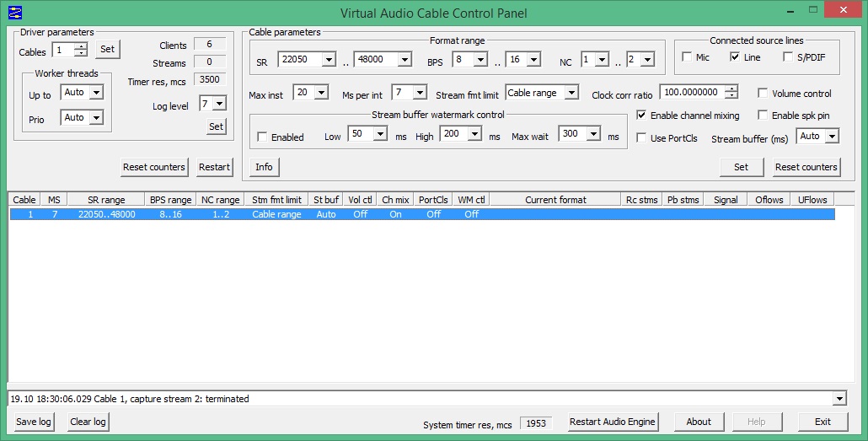Toggle the Line source line checkbox
Viewport: 868px width, 441px height.
point(735,57)
